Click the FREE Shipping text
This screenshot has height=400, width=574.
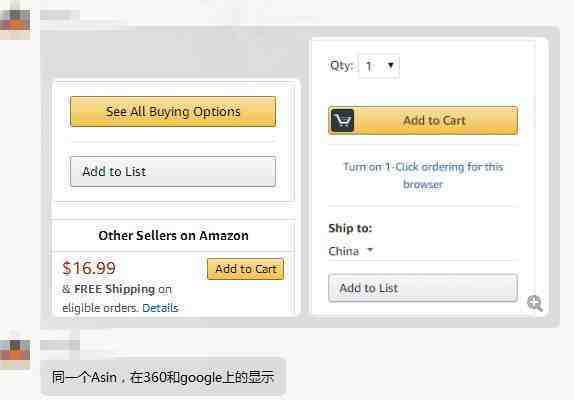(114, 289)
